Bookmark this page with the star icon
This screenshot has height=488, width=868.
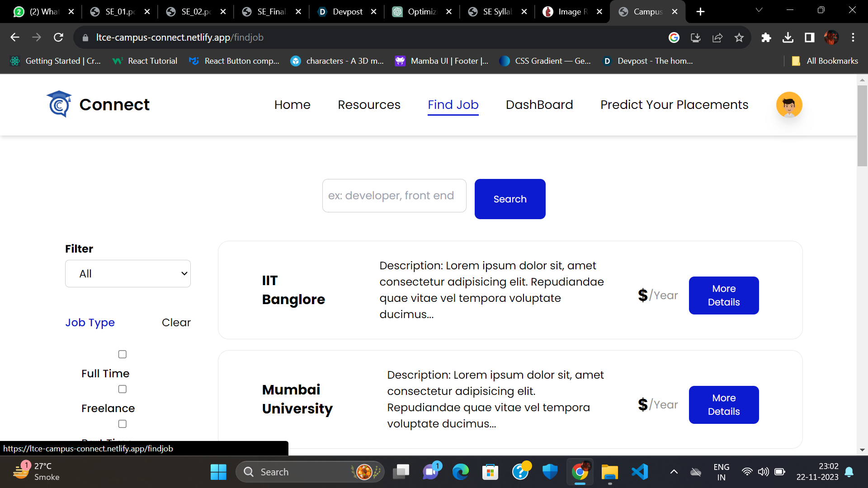[x=739, y=38]
